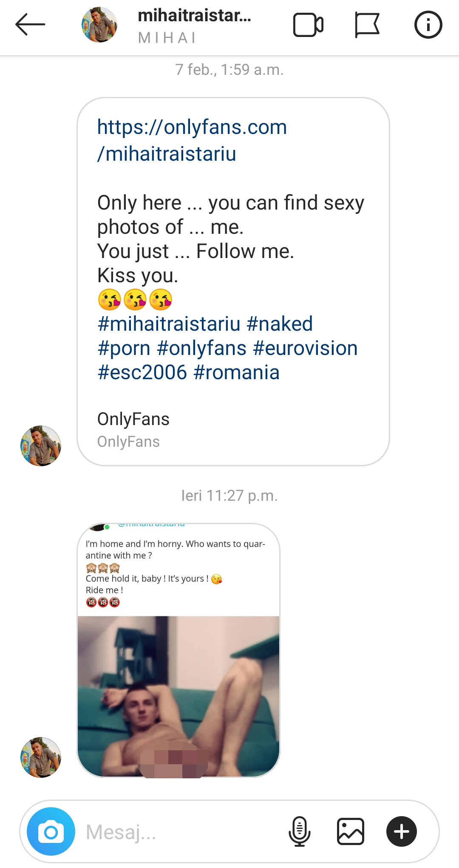The width and height of the screenshot is (459, 868).
Task: Open the onlyfans.com URL in the message
Action: pos(192,140)
